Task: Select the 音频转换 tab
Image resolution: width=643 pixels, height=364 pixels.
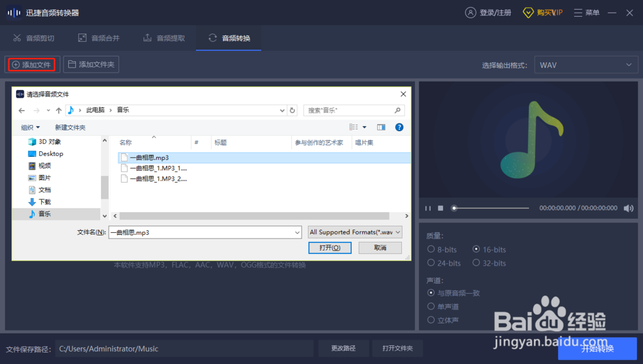Action: point(230,38)
